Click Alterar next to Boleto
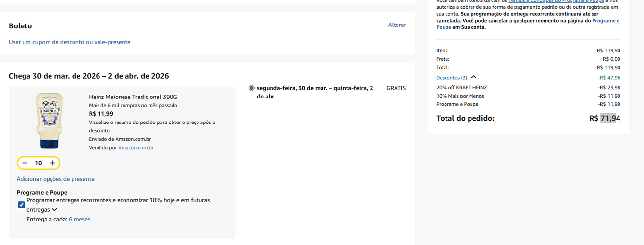Image resolution: width=644 pixels, height=245 pixels. pyautogui.click(x=397, y=25)
